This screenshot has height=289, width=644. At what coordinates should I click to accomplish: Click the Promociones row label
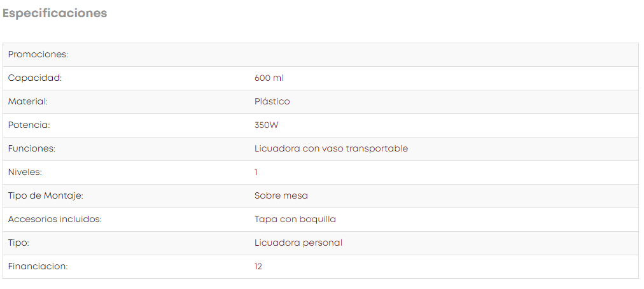click(x=38, y=55)
